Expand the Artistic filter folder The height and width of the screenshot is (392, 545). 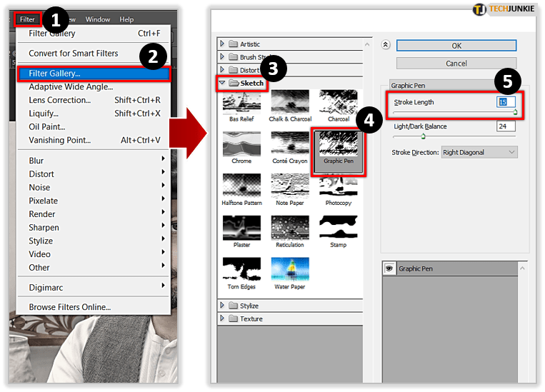(x=223, y=44)
